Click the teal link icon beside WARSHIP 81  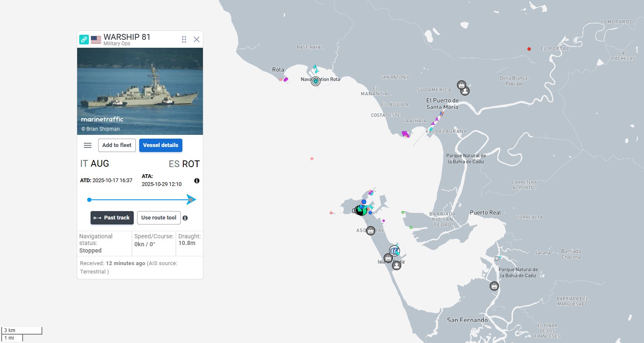[x=84, y=40]
